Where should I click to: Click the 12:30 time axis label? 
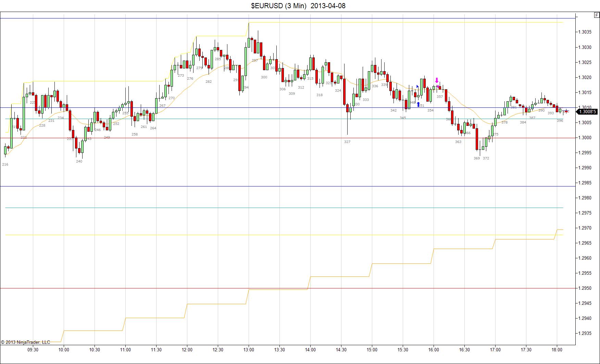pyautogui.click(x=218, y=350)
